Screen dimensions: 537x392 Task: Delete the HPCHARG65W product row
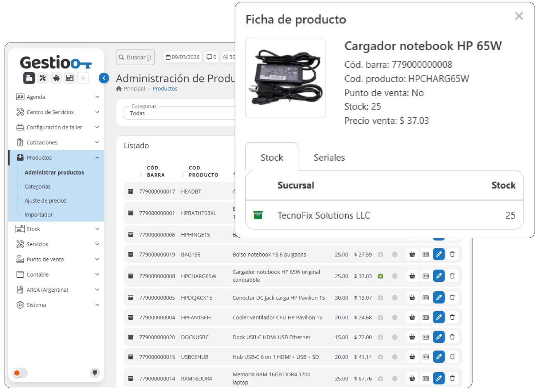point(452,276)
